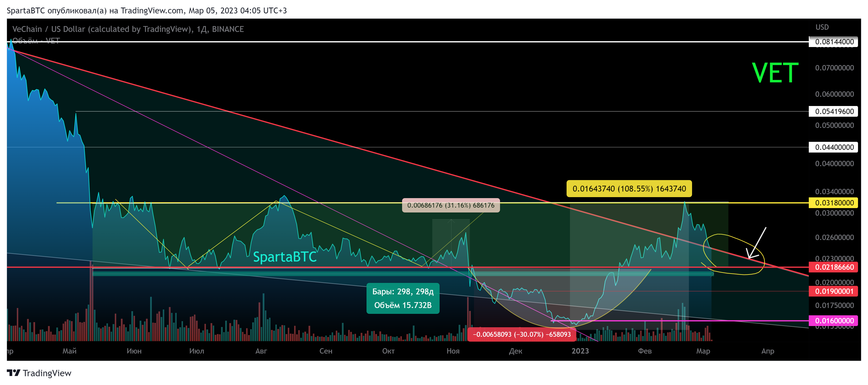Click the Мар month on time axis
Screen dimensions: 868x385
(x=703, y=351)
